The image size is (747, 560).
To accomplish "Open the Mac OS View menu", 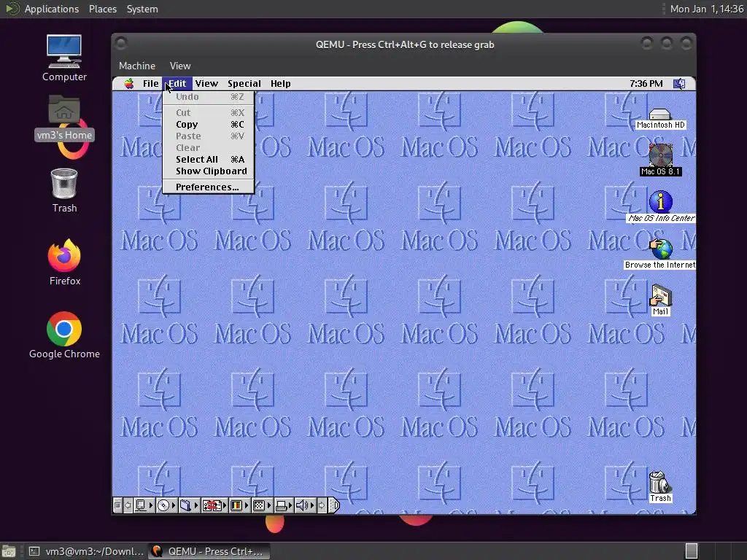I will pos(206,84).
